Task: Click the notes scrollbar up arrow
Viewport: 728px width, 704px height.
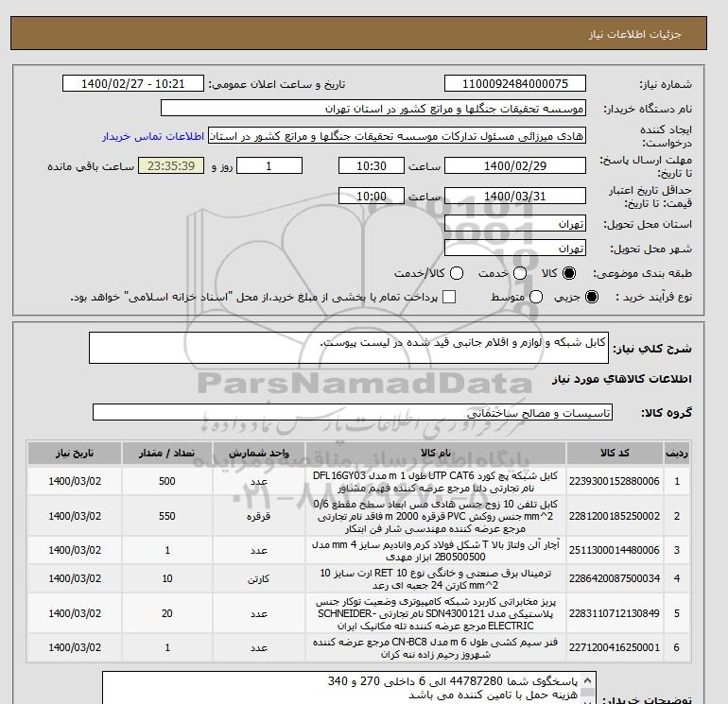Action: click(x=588, y=679)
